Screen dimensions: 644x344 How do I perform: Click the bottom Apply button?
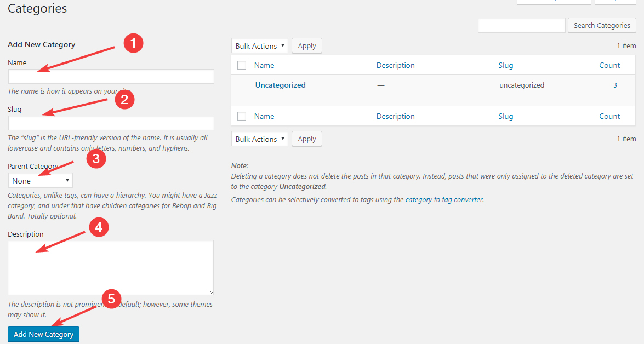306,139
